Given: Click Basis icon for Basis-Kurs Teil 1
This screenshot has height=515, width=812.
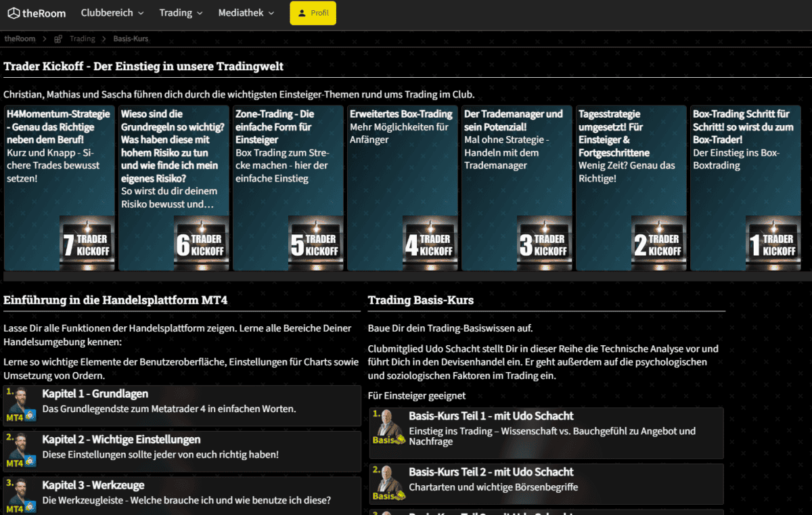Looking at the screenshot, I should point(388,427).
